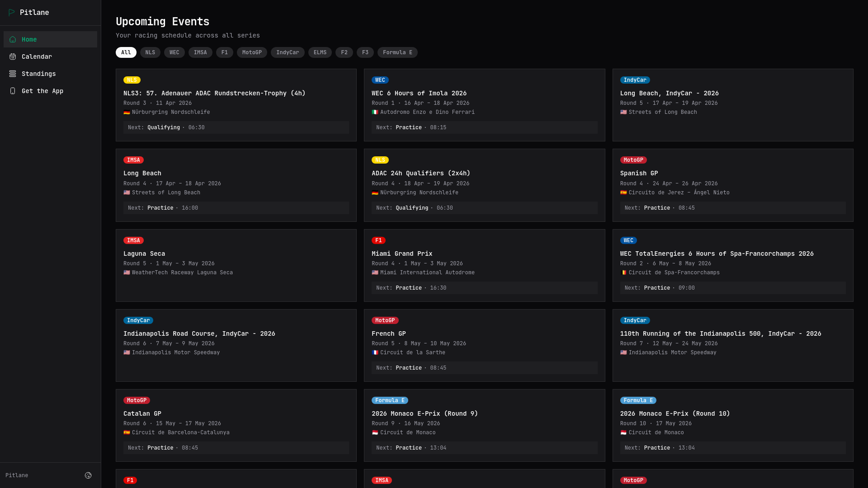Click the Spanish flag next to Circuito de Jerez
Viewport: 868px width, 488px height.
[623, 192]
